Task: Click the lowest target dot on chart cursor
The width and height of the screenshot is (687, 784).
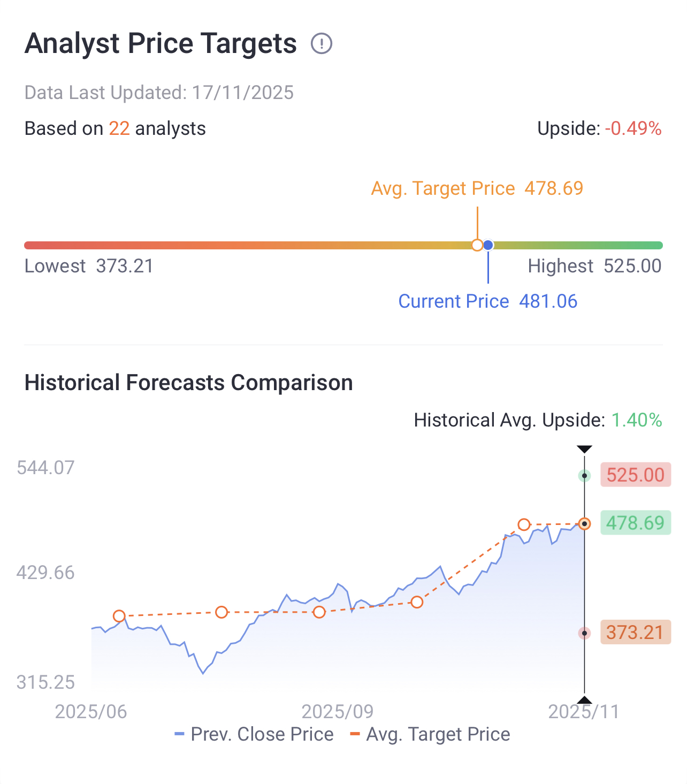Action: point(584,633)
